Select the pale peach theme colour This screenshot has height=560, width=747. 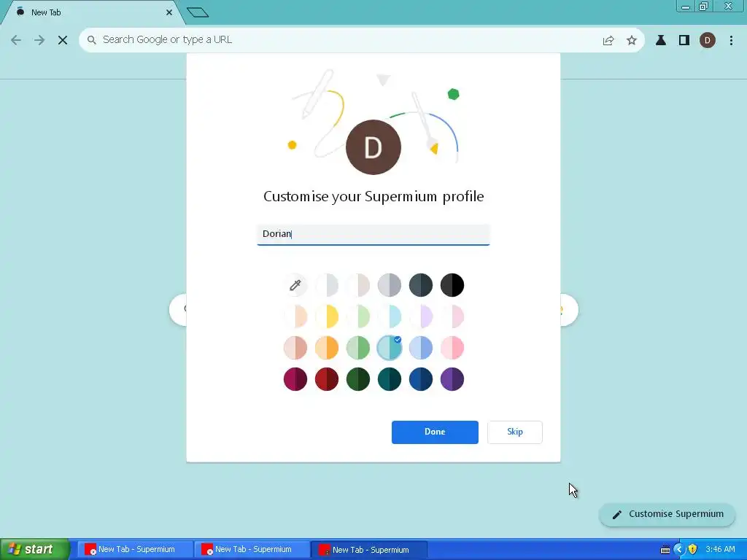[x=295, y=316]
